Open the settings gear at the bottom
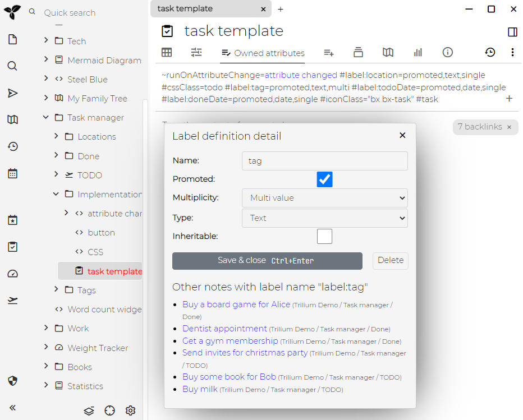523x420 pixels. 130,410
